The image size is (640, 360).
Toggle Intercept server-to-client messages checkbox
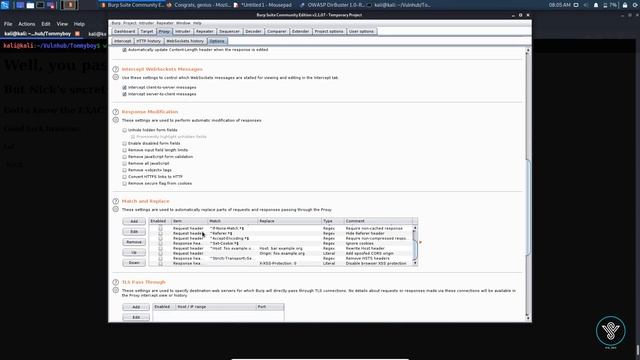pyautogui.click(x=124, y=94)
